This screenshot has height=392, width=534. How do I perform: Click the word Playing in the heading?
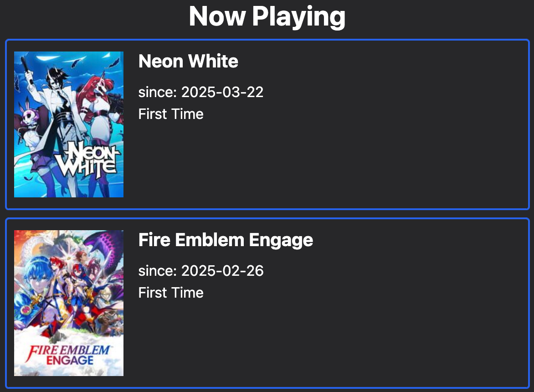(x=298, y=16)
